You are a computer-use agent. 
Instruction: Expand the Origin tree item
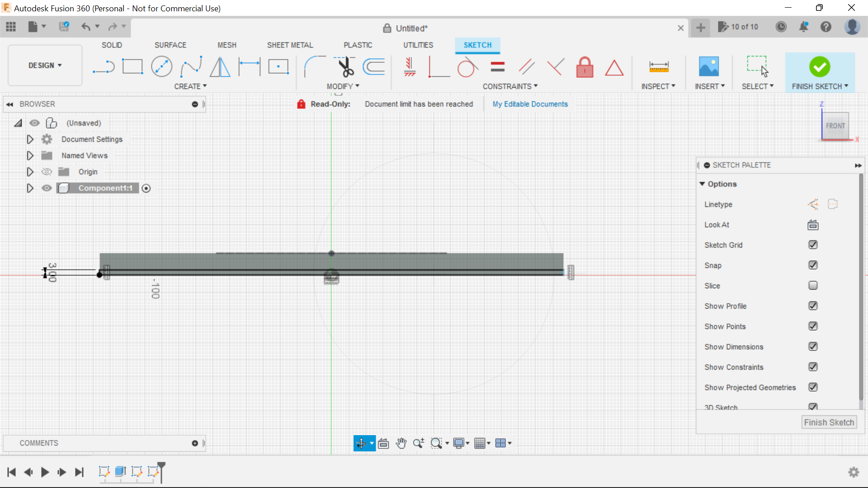[x=30, y=172]
